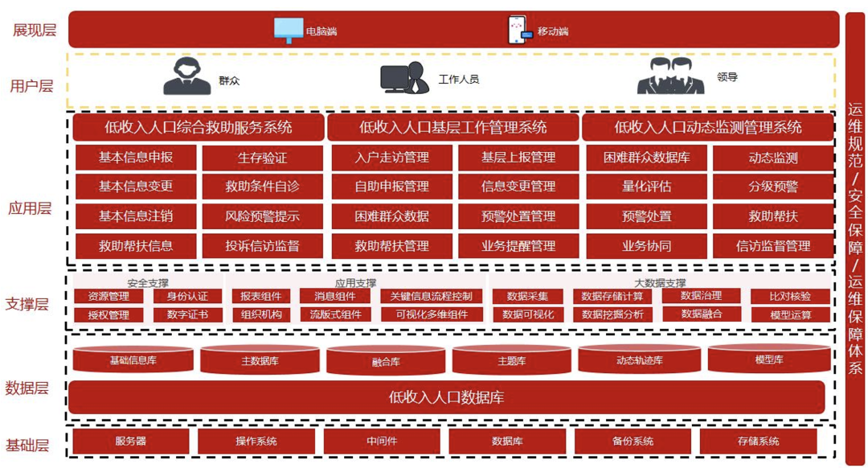This screenshot has height=468, width=868.
Task: Click the 数据挖掘分析 box
Action: [612, 314]
